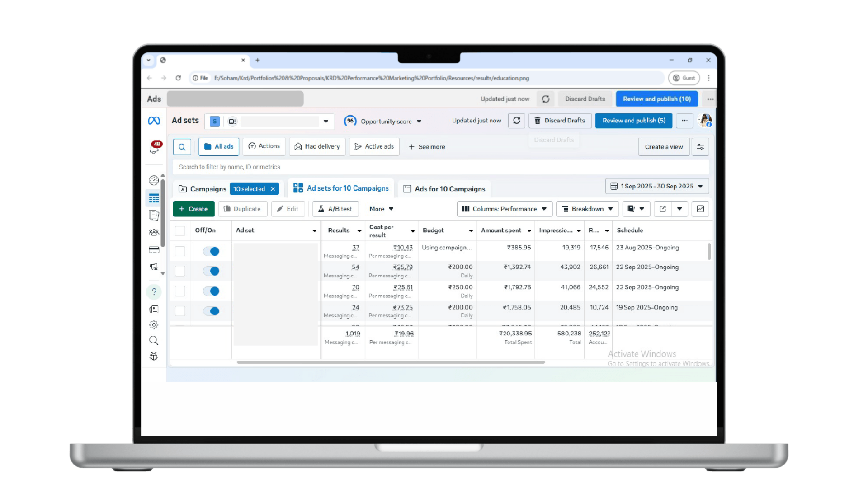Image resolution: width=868 pixels, height=488 pixels.
Task: Toggle off the first ad set switch
Action: click(211, 251)
